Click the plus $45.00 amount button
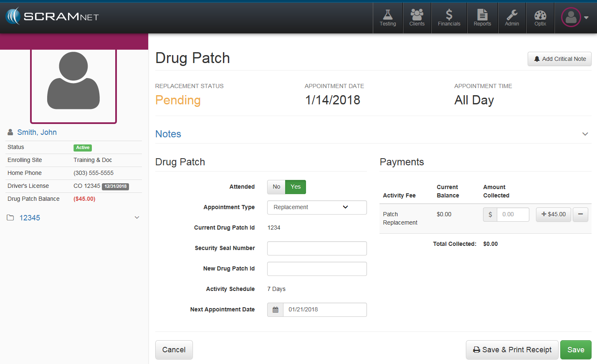597x364 pixels. [553, 215]
